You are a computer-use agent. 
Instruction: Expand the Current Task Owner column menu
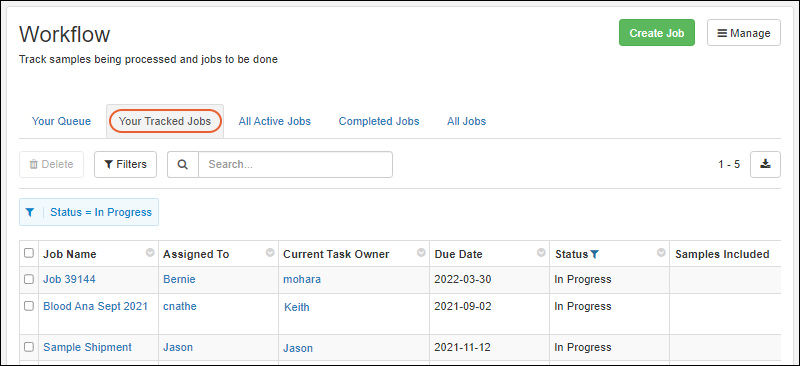tap(421, 253)
